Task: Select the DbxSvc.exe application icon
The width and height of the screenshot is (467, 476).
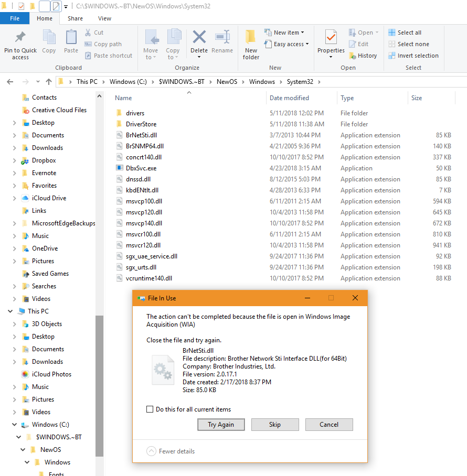Action: [x=120, y=168]
